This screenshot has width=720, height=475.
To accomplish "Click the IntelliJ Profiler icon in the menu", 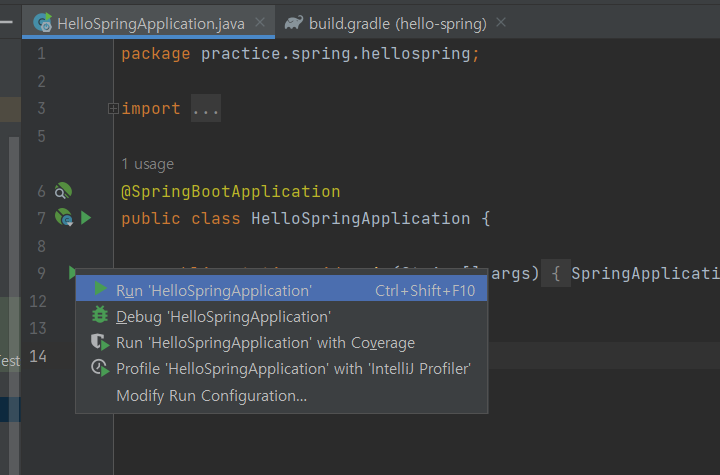I will click(x=100, y=368).
